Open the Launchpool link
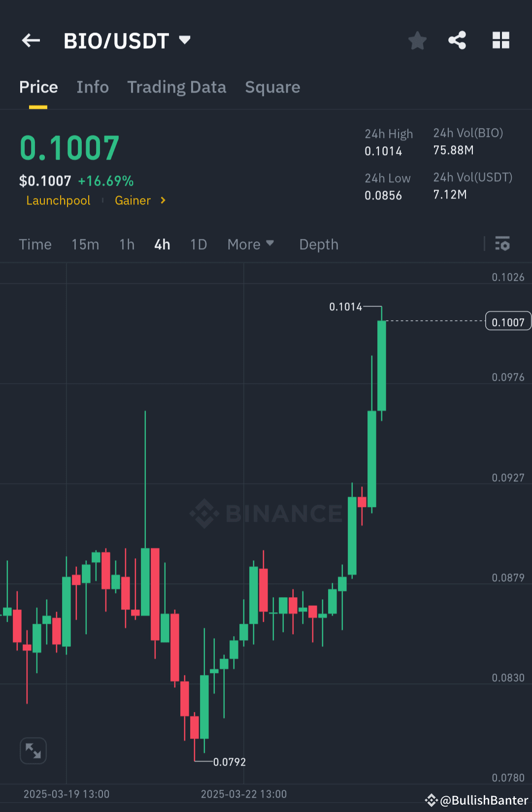 [58, 201]
